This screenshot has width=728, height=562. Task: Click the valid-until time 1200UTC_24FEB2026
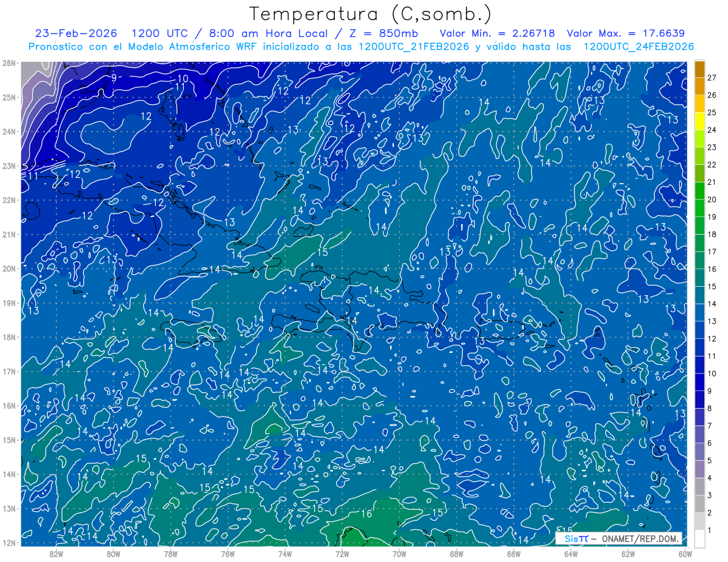click(638, 47)
